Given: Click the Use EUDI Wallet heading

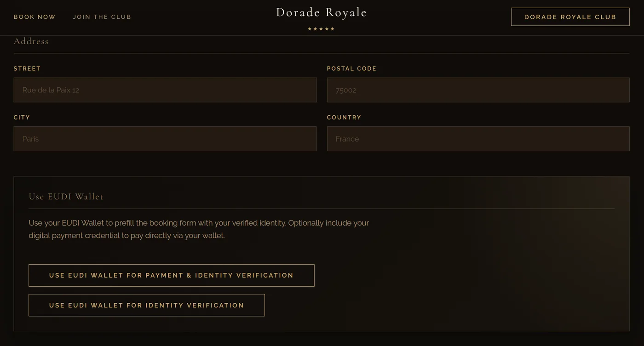Looking at the screenshot, I should tap(66, 197).
